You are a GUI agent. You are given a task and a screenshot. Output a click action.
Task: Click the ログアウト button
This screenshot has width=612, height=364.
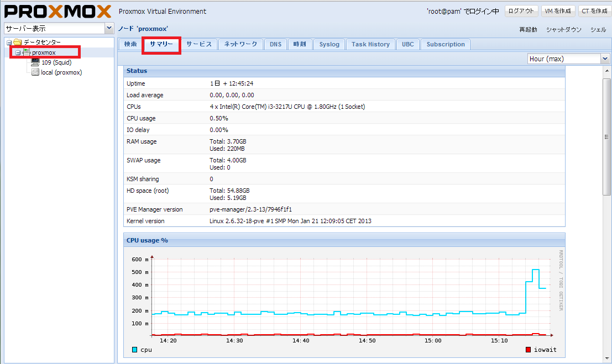tap(521, 11)
